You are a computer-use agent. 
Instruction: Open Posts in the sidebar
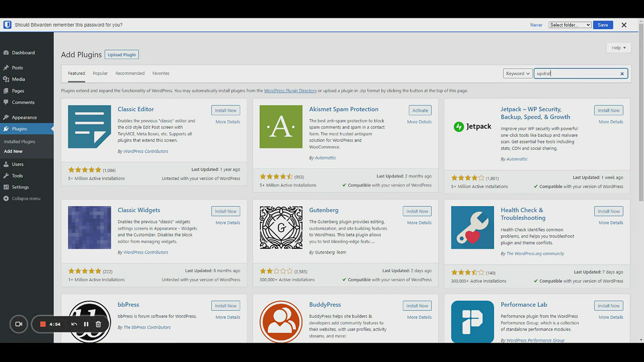click(x=17, y=68)
